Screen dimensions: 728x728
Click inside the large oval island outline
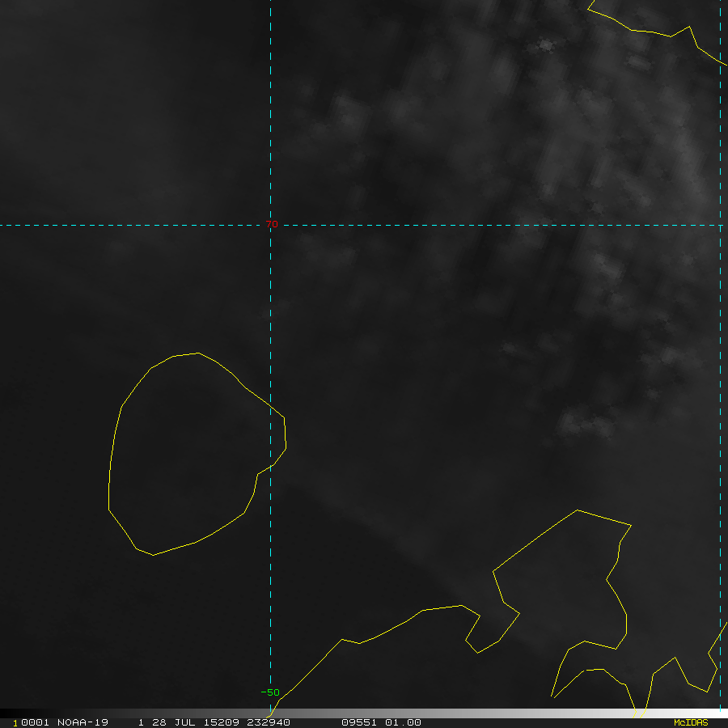click(190, 455)
